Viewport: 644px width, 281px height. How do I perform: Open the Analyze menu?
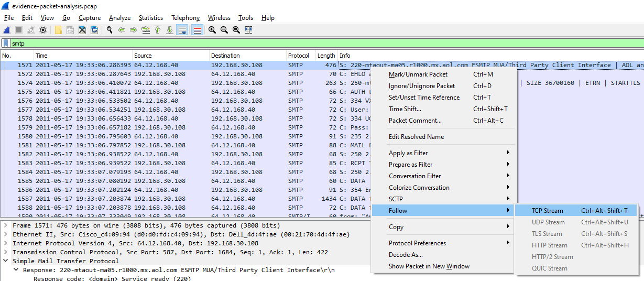pos(119,18)
